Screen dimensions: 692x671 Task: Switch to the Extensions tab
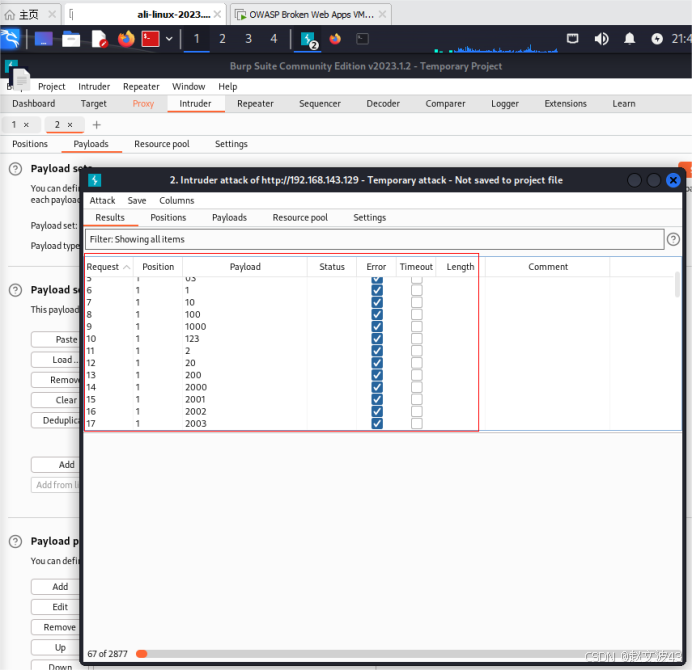coord(565,104)
